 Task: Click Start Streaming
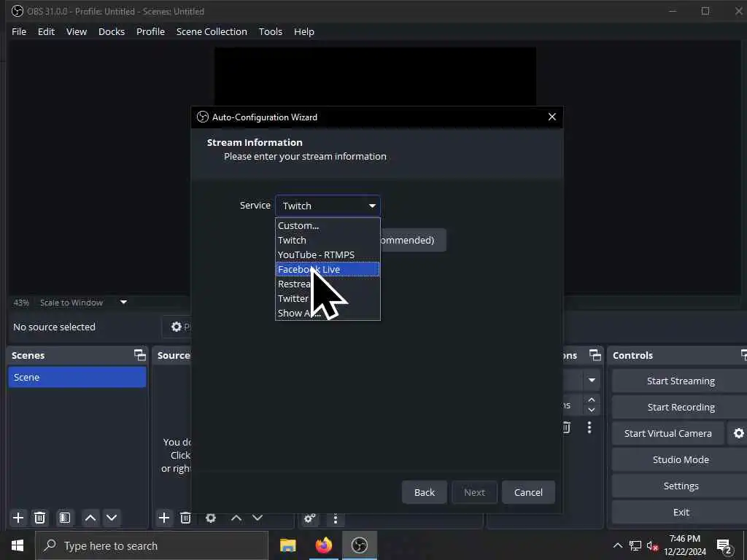(681, 381)
